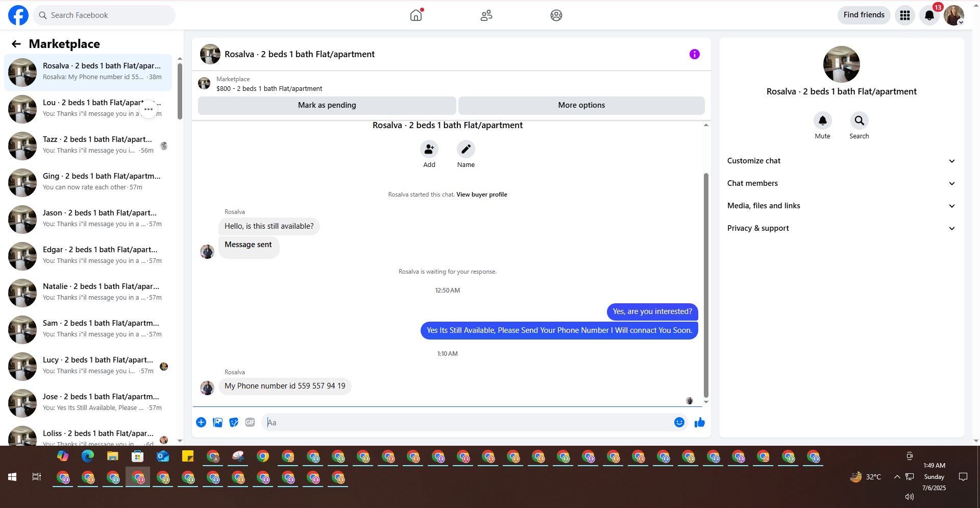Click the chat messages vertical scrollbar
This screenshot has height=508, width=980.
point(706,285)
